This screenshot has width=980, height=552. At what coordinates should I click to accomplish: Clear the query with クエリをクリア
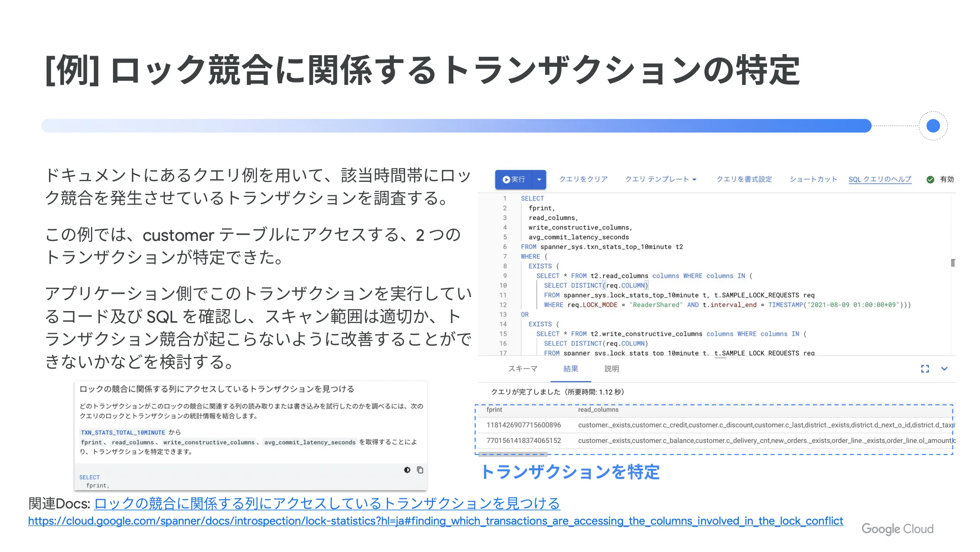point(583,179)
